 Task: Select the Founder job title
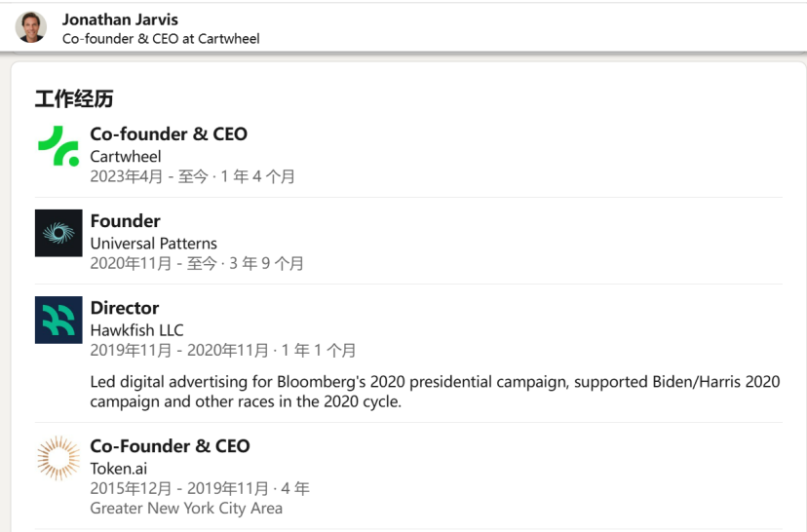point(125,221)
